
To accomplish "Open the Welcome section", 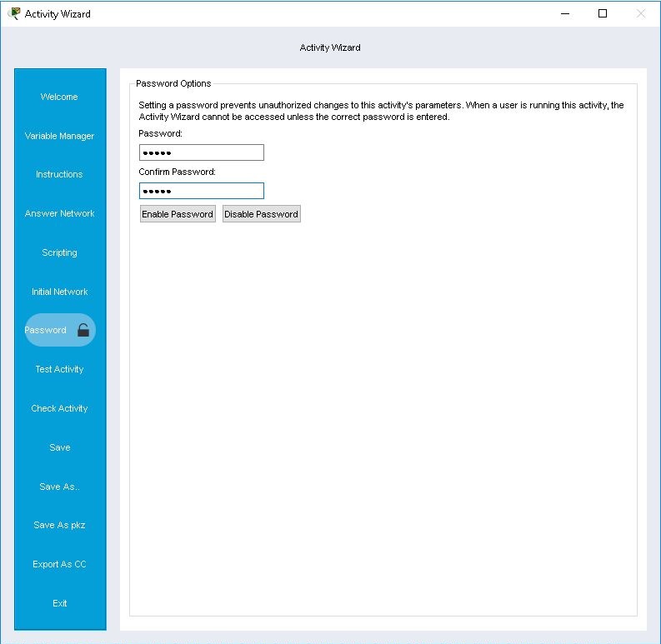I will 59,97.
